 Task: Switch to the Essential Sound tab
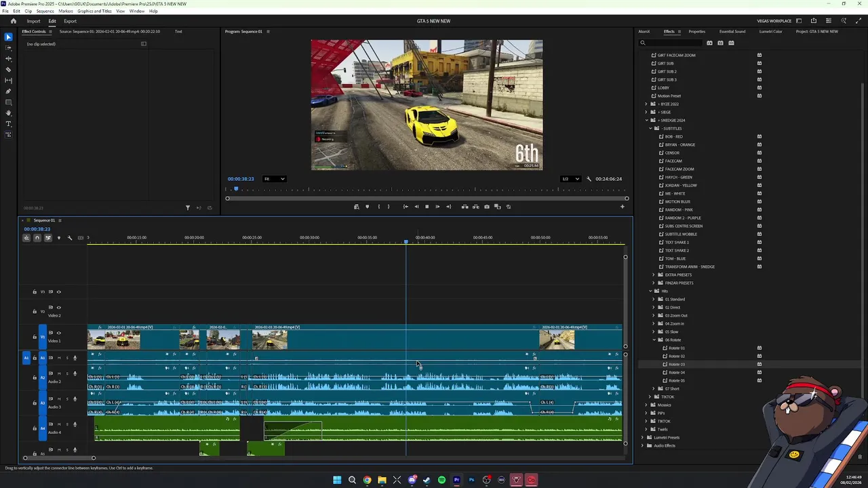click(x=732, y=31)
